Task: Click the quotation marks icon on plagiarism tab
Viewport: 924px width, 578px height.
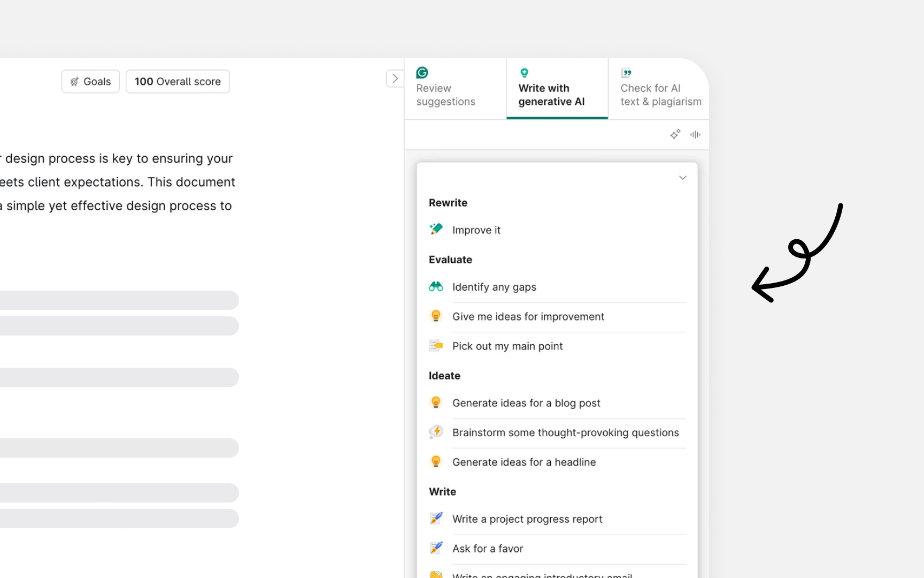Action: click(625, 72)
